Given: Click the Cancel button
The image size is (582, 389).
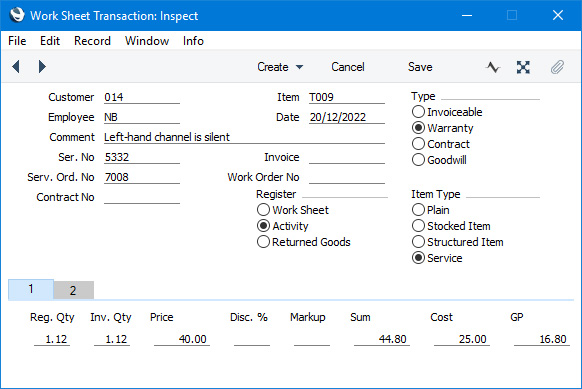Looking at the screenshot, I should 348,67.
